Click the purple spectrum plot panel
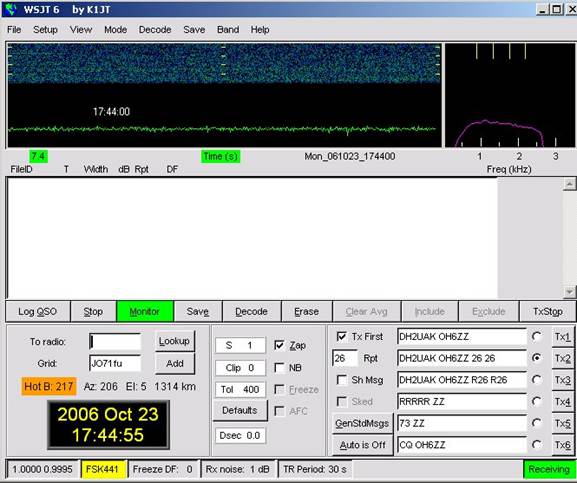 click(x=510, y=95)
